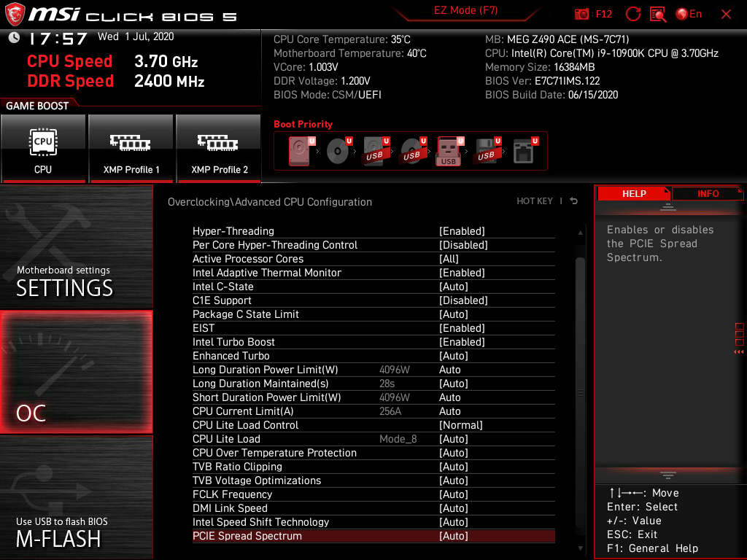Select the CPU Game Boost profile icon
Image resolution: width=747 pixels, height=560 pixels.
click(x=43, y=149)
